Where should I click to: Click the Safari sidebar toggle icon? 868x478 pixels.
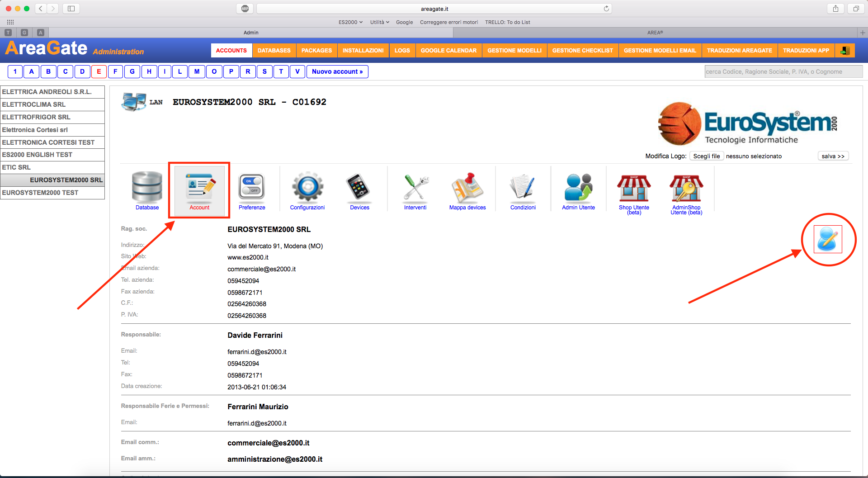[x=71, y=9]
